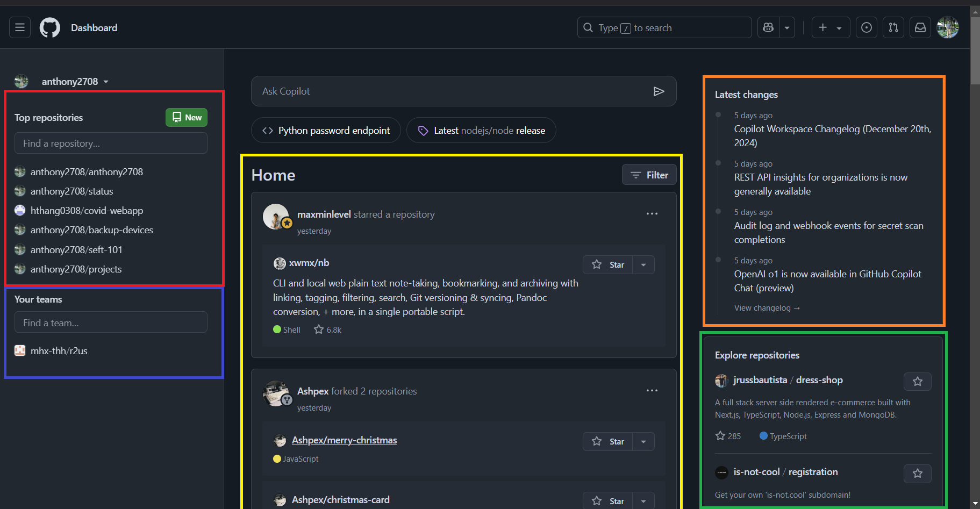Image resolution: width=980 pixels, height=509 pixels.
Task: Open Ashpex user profile link
Action: (313, 391)
